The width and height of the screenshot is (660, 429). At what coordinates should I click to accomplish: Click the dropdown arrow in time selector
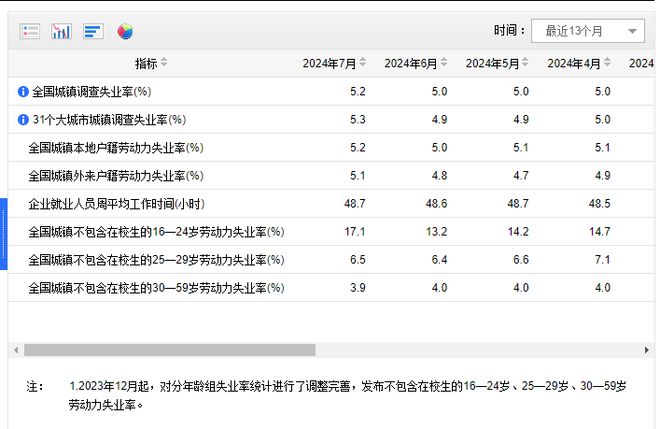coord(632,31)
